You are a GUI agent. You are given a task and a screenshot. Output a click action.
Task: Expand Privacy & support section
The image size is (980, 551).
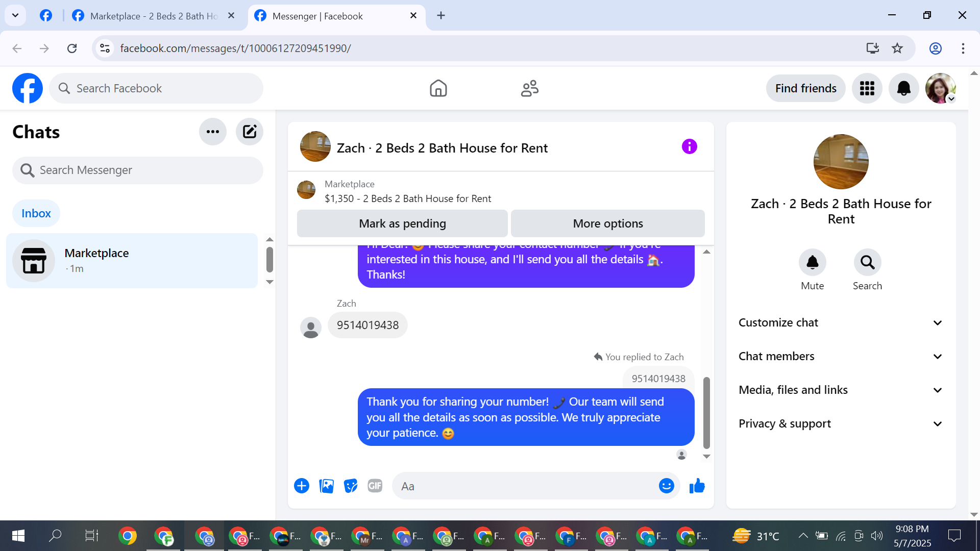tap(841, 423)
